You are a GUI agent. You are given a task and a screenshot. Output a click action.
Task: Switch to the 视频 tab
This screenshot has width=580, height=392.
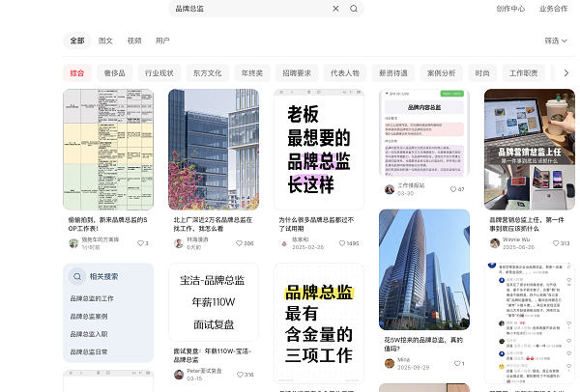[134, 41]
